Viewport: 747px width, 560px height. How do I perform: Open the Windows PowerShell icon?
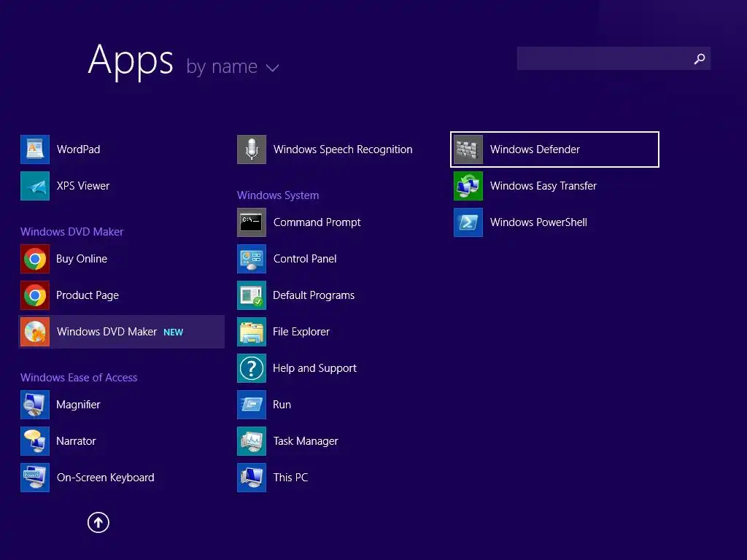(x=468, y=222)
